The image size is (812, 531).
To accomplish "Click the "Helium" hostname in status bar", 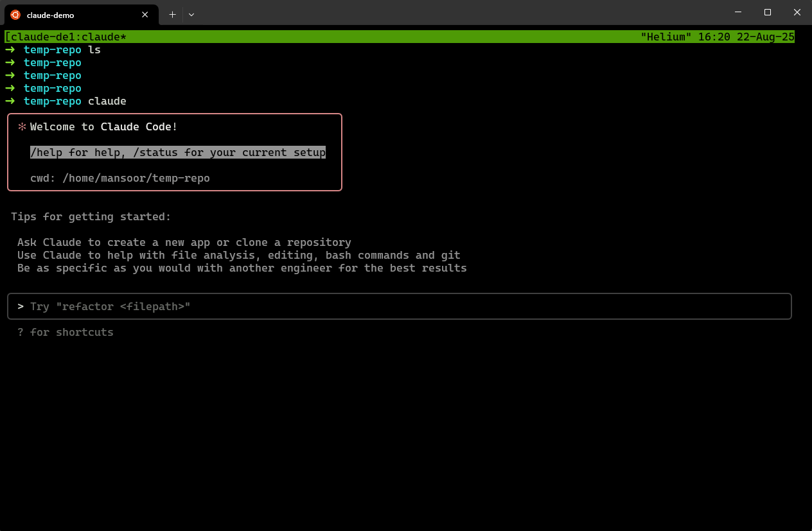I will (666, 37).
